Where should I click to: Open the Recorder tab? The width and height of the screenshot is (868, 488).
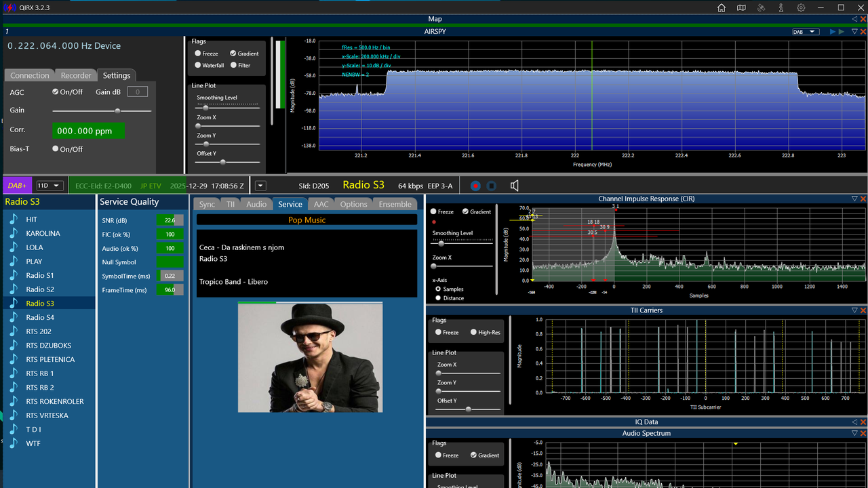pyautogui.click(x=76, y=75)
